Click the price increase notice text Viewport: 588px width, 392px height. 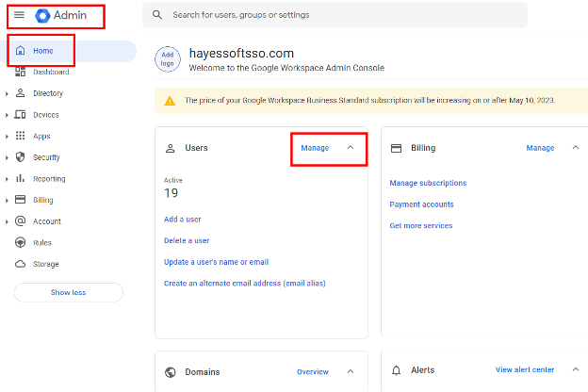pyautogui.click(x=370, y=100)
